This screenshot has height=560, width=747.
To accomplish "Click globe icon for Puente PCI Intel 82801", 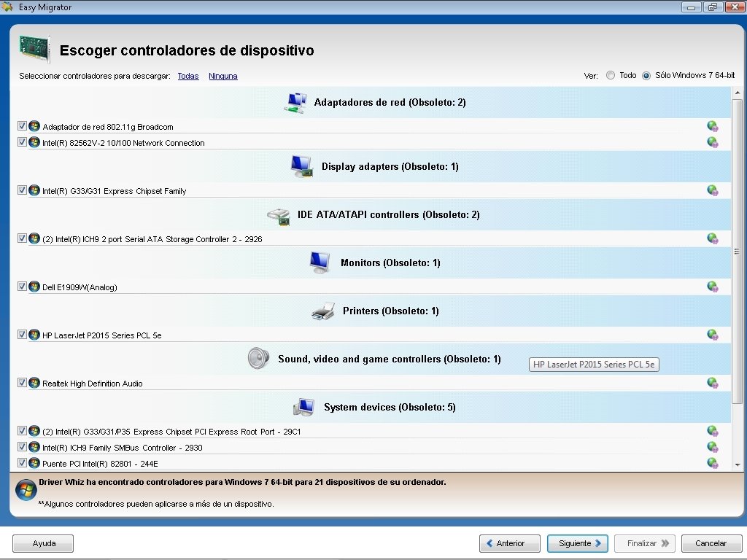I will [713, 463].
